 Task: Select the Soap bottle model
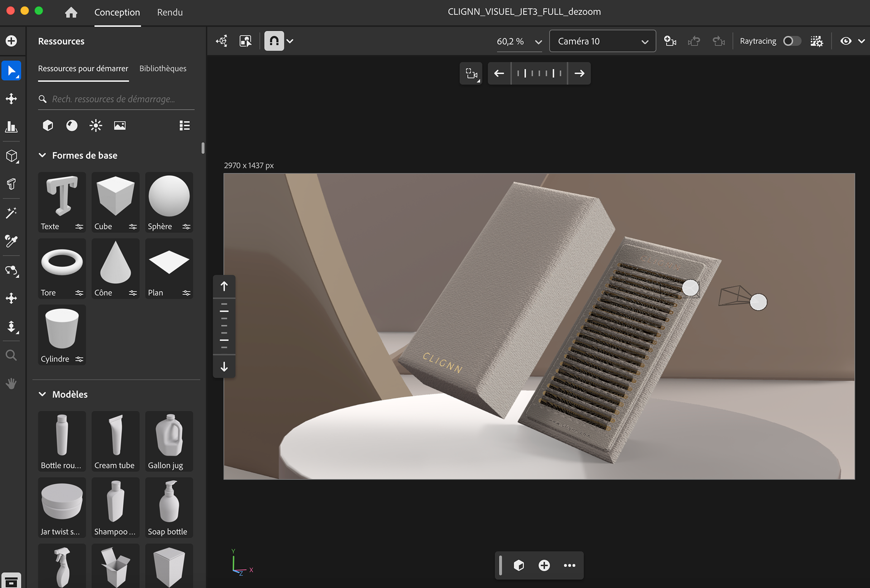[169, 507]
